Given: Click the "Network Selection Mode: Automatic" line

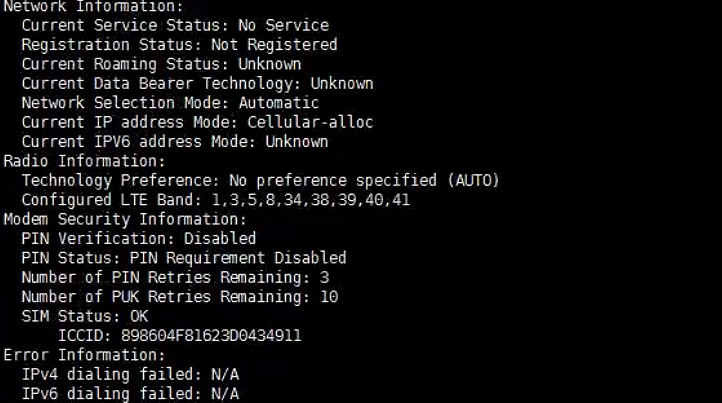Looking at the screenshot, I should [x=170, y=103].
